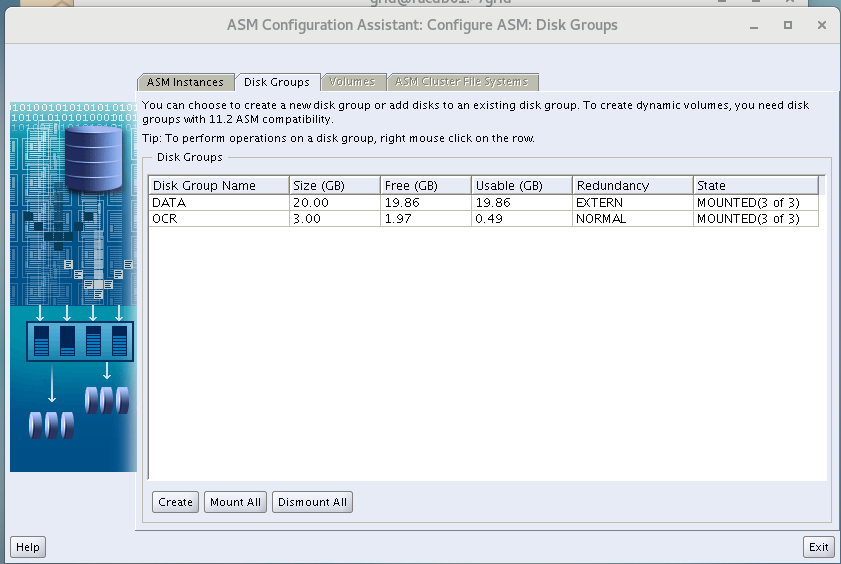The width and height of the screenshot is (841, 564).
Task: Click the Usable (GB) column header
Action: [522, 185]
